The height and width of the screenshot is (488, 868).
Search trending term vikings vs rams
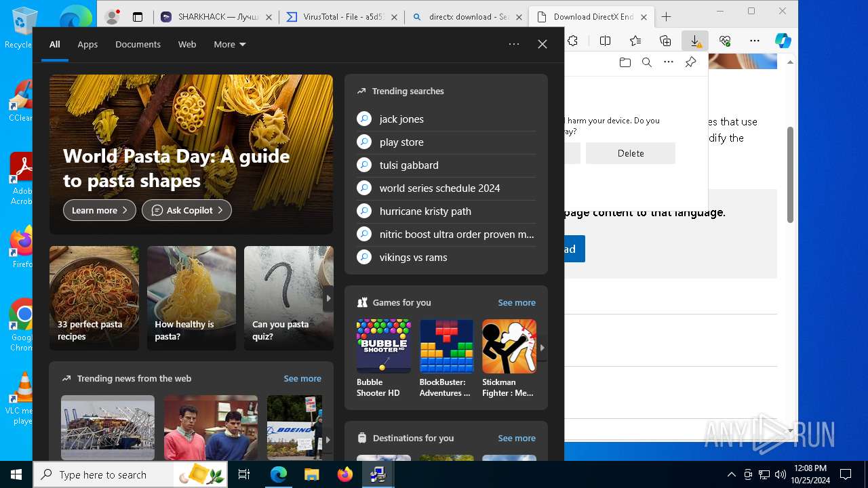446,258
